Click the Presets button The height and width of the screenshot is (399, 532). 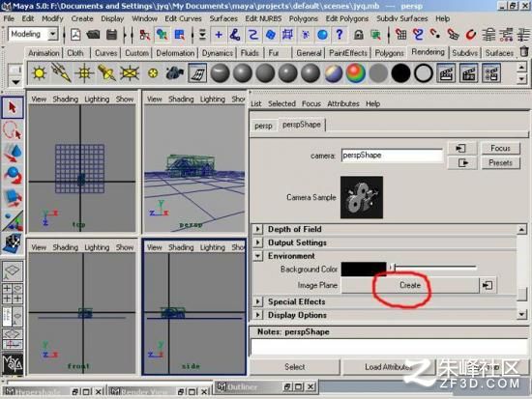click(x=500, y=163)
